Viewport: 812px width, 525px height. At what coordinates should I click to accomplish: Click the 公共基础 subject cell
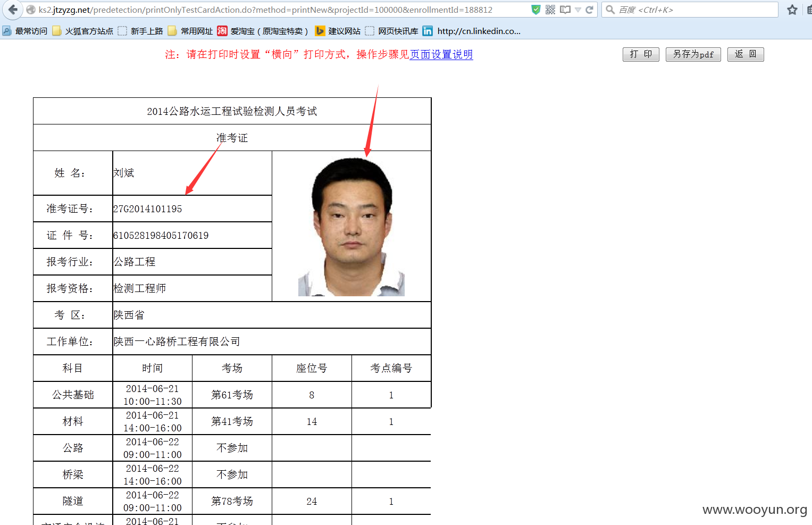73,395
